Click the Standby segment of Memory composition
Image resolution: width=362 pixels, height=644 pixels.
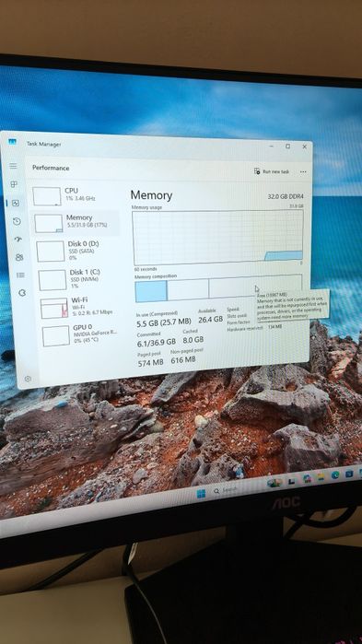[x=188, y=289]
